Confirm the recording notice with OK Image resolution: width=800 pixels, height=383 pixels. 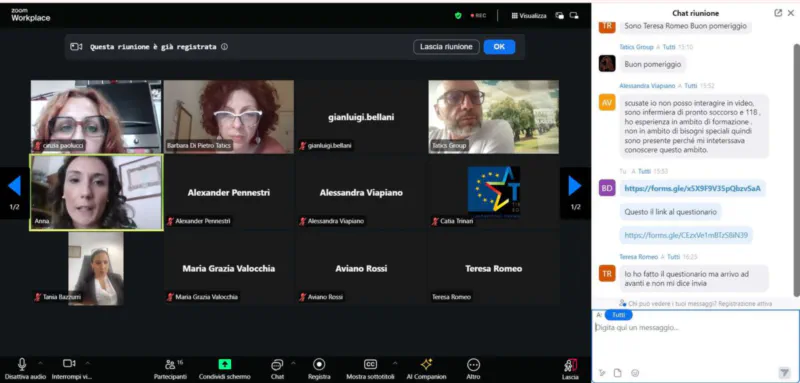click(499, 47)
